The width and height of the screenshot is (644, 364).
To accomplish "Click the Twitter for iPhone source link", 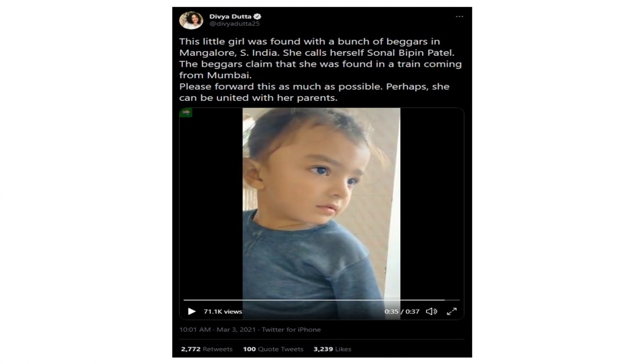I will [x=291, y=330].
